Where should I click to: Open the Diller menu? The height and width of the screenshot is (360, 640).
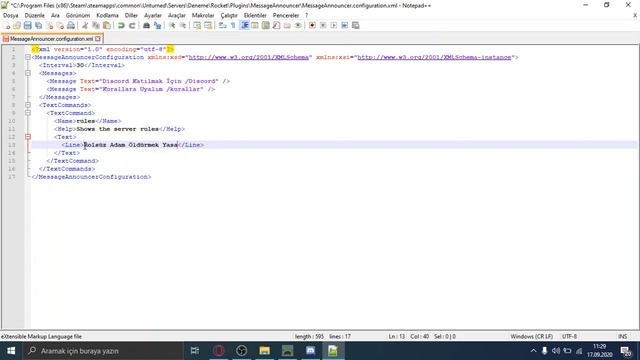click(x=131, y=15)
